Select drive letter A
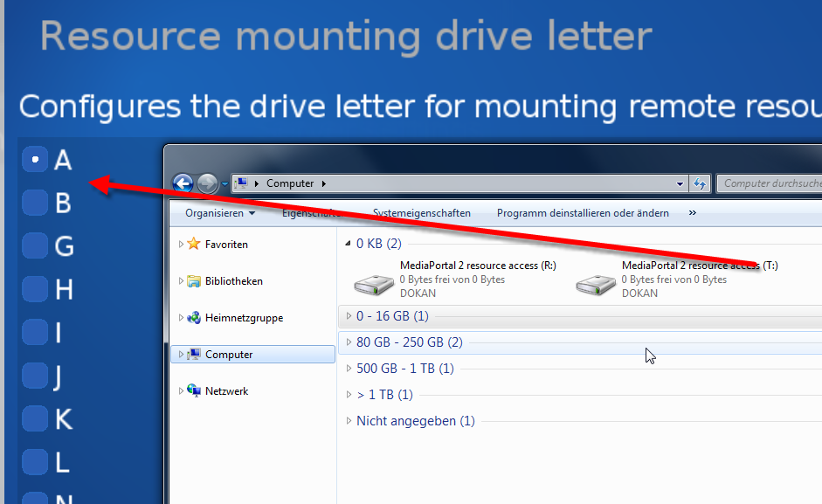This screenshot has width=822, height=504. (x=35, y=160)
